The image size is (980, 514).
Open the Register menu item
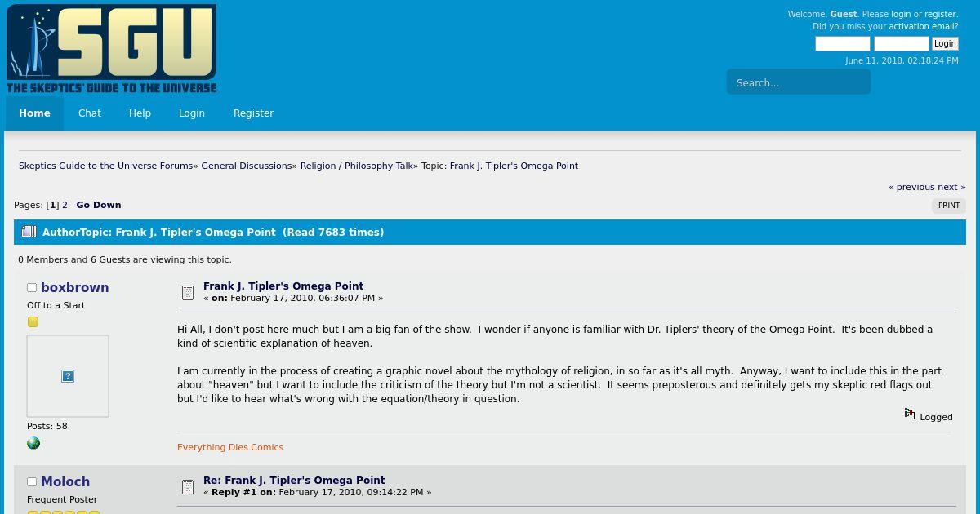tap(253, 113)
